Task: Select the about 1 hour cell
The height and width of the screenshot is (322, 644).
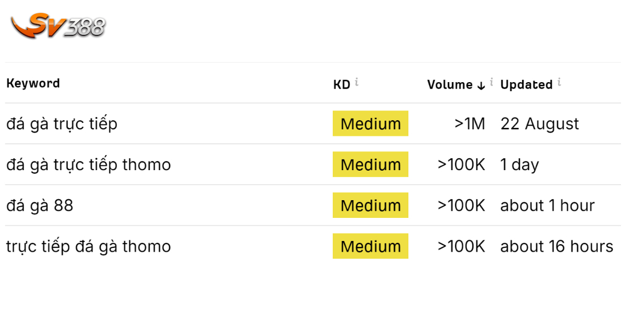Action: coord(548,206)
